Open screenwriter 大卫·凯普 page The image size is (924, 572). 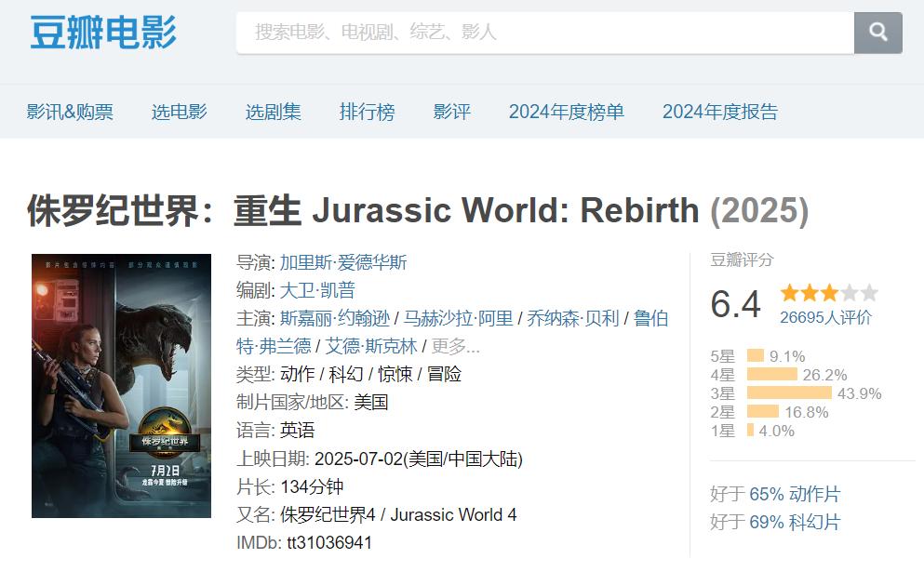(317, 290)
